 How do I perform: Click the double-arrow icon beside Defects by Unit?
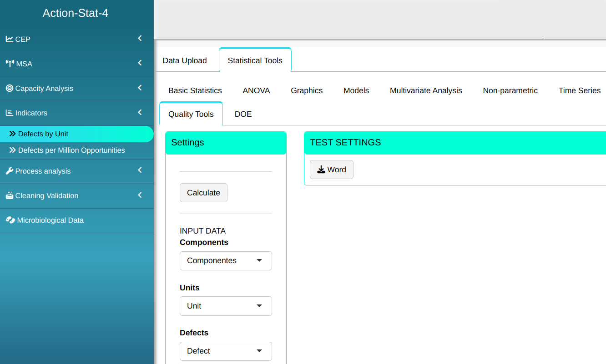(12, 134)
